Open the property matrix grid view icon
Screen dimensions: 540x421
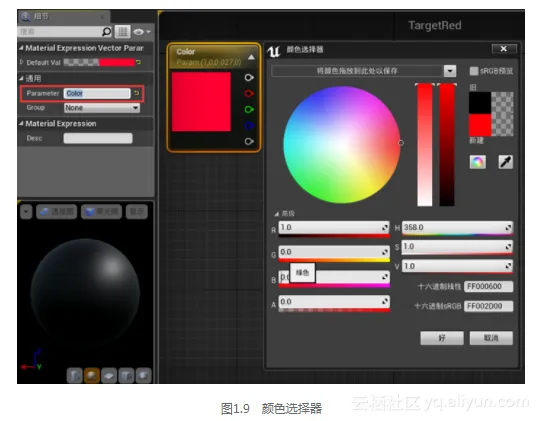[122, 32]
